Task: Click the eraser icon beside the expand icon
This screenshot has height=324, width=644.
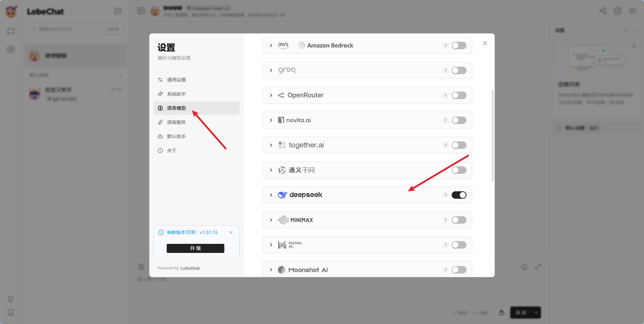Action: click(x=524, y=267)
